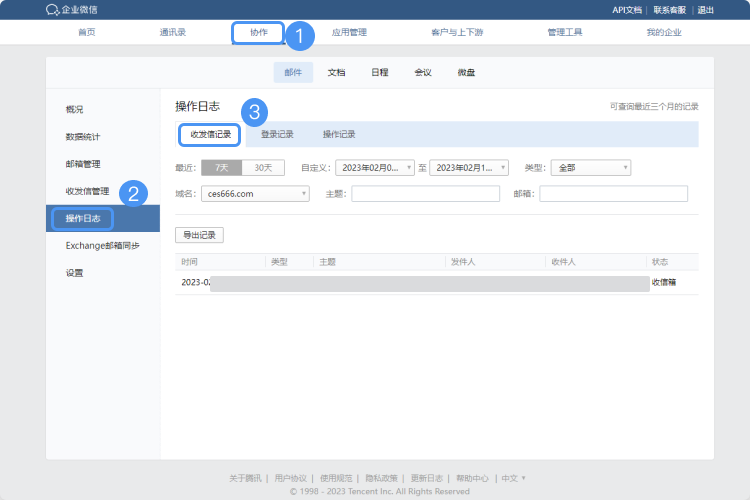750x500 pixels.
Task: Focus the 主题 input field
Action: 426,194
